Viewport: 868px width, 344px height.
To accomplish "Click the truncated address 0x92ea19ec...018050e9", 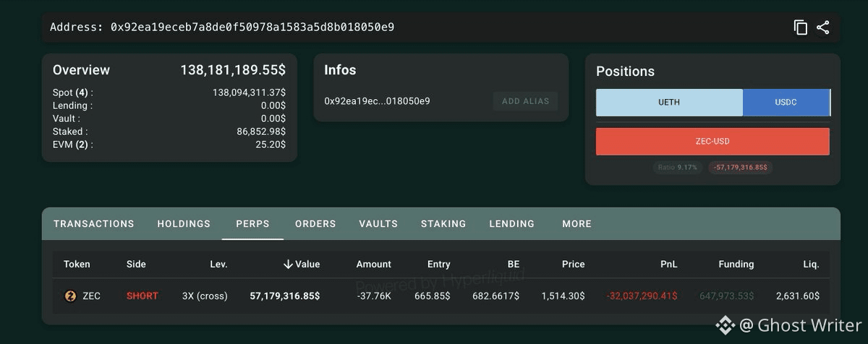I will coord(377,101).
